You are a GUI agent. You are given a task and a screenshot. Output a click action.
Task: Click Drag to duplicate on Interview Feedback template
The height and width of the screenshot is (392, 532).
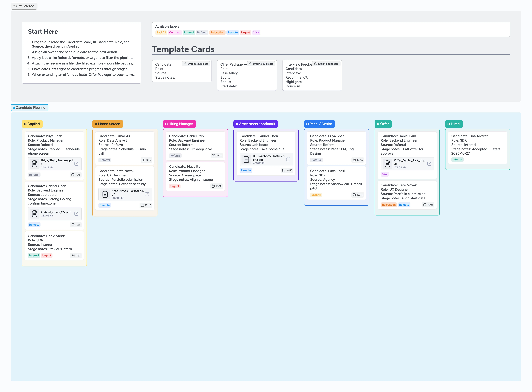click(326, 64)
